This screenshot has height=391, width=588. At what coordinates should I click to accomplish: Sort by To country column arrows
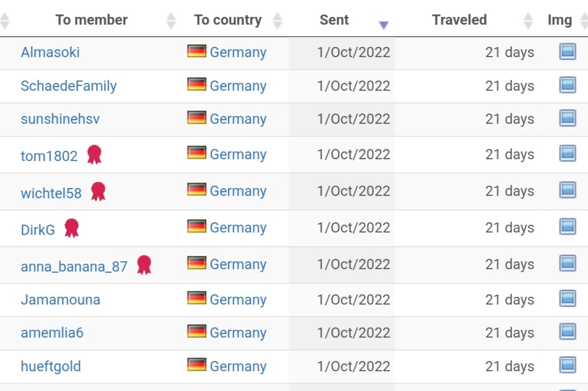tap(277, 20)
